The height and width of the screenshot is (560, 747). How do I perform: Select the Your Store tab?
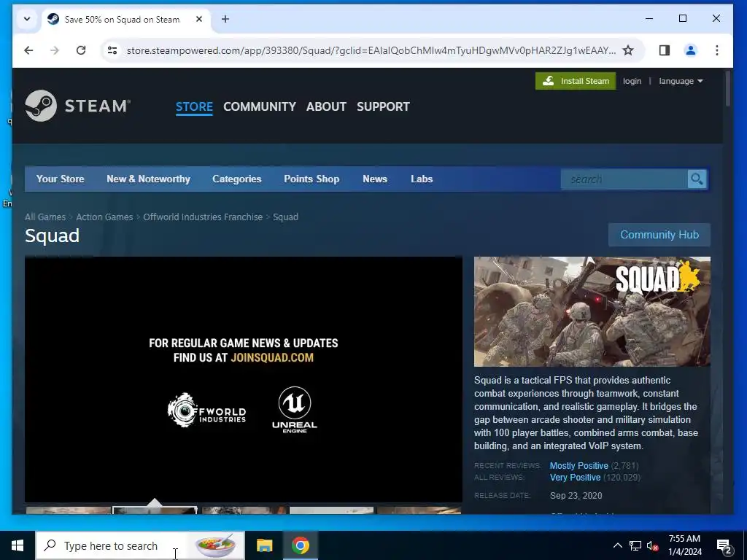tap(61, 179)
